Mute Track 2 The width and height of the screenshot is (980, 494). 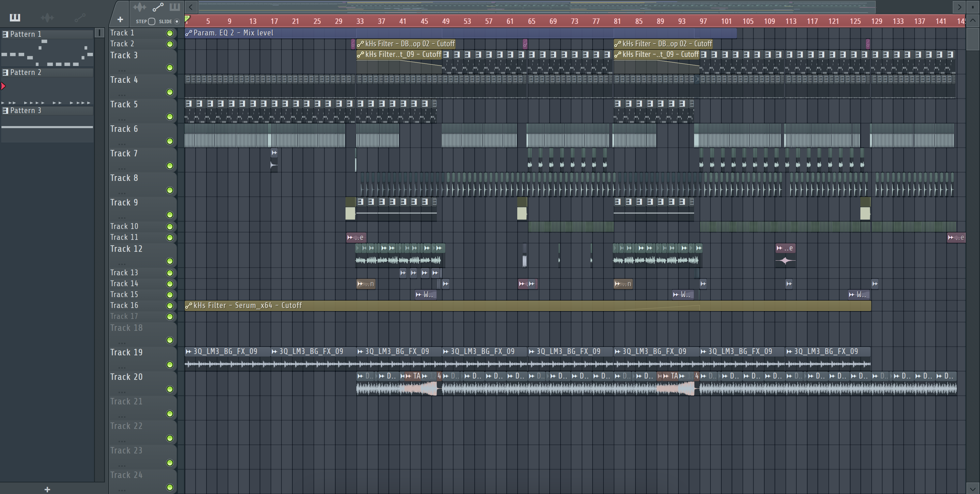coord(170,44)
